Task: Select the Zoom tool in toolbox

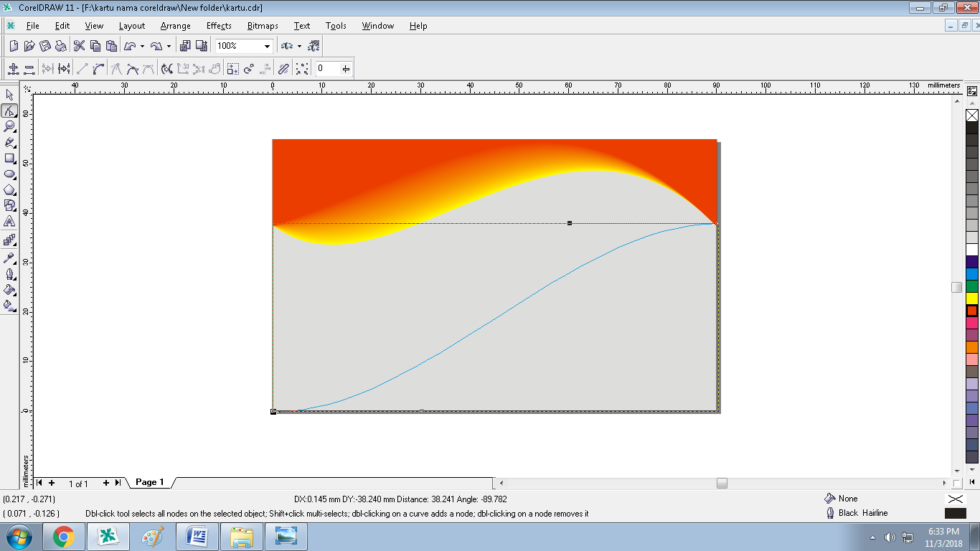Action: (10, 126)
